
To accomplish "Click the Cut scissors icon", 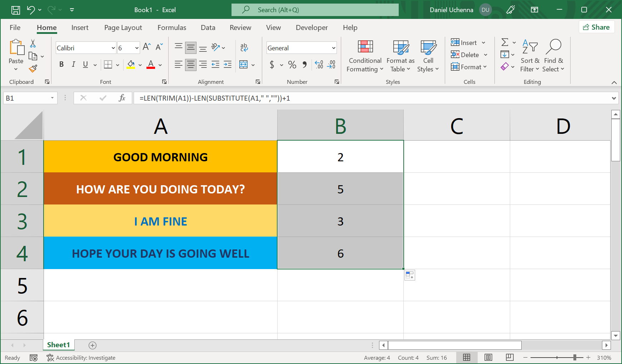I will pos(33,44).
